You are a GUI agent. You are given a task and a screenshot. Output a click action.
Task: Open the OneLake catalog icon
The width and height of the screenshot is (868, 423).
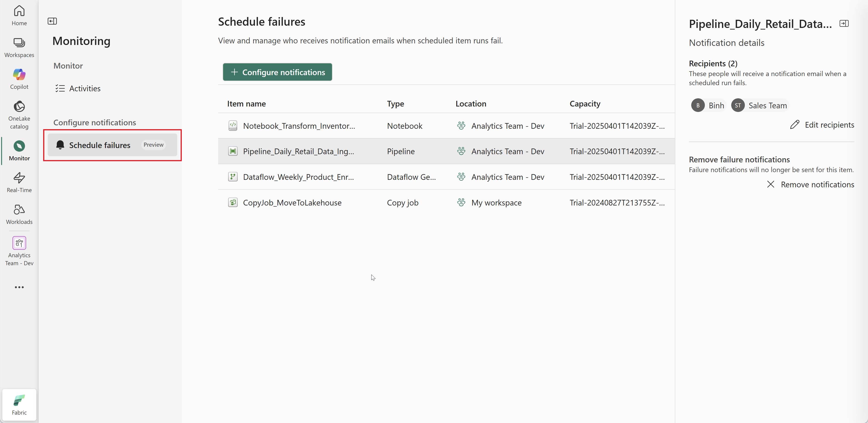click(x=19, y=114)
